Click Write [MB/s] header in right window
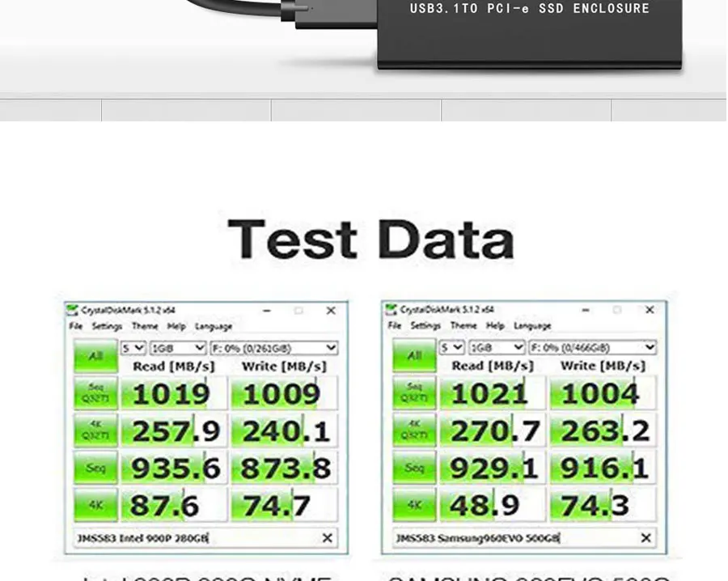The height and width of the screenshot is (581, 728). click(603, 366)
